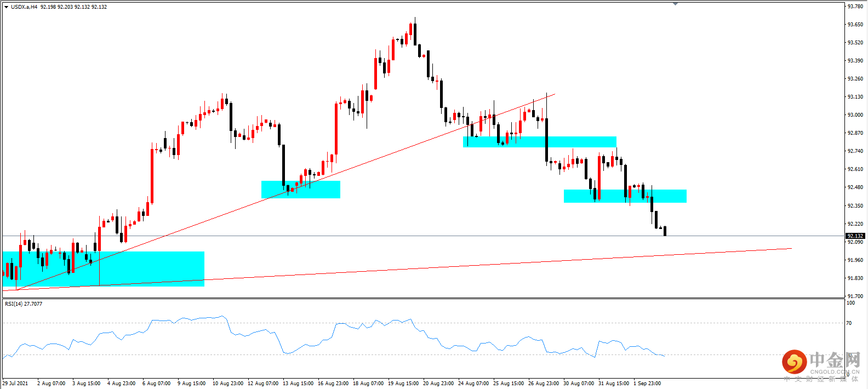
Task: Click the 93.780 price axis label
Action: point(855,7)
